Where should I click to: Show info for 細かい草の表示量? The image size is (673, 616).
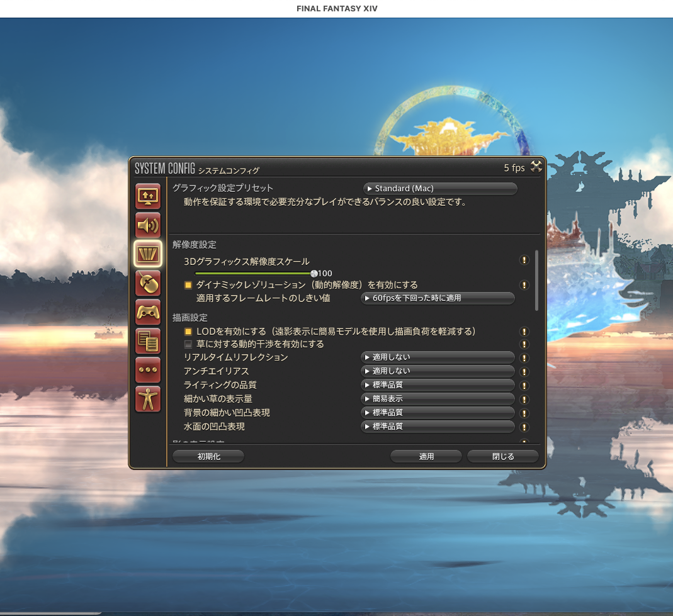point(524,400)
